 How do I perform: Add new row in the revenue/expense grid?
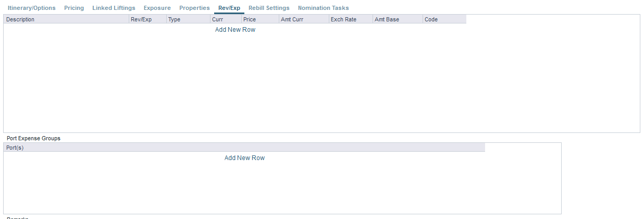point(235,30)
